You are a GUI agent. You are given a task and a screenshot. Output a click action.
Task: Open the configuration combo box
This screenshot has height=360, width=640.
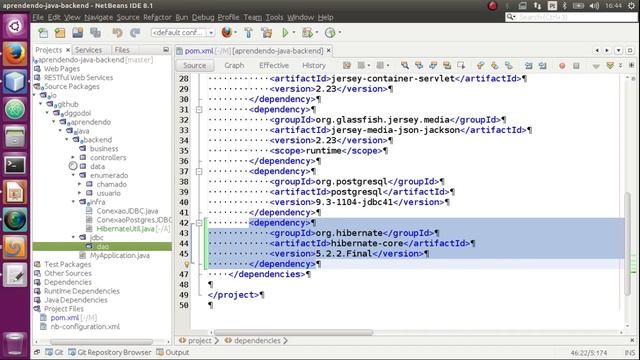(183, 33)
